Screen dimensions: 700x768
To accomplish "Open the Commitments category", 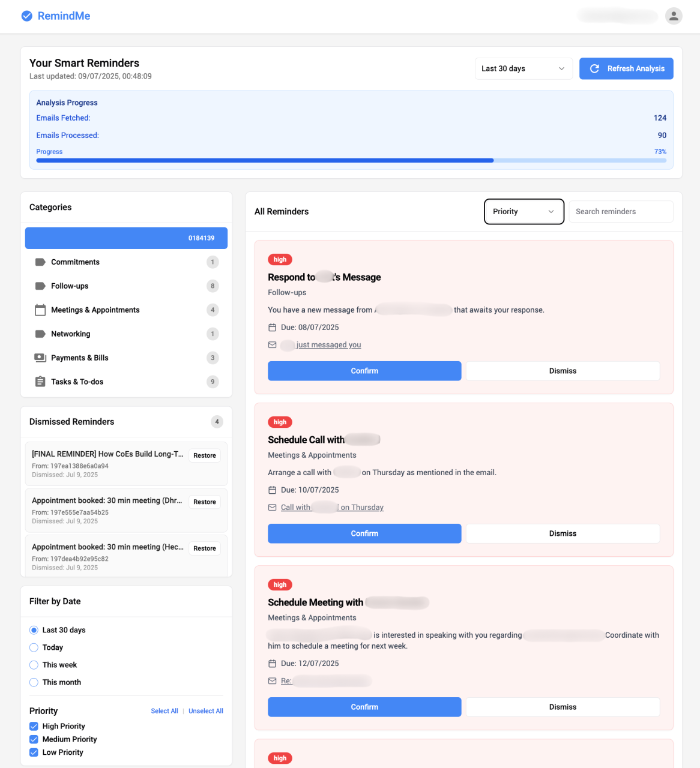I will (126, 262).
